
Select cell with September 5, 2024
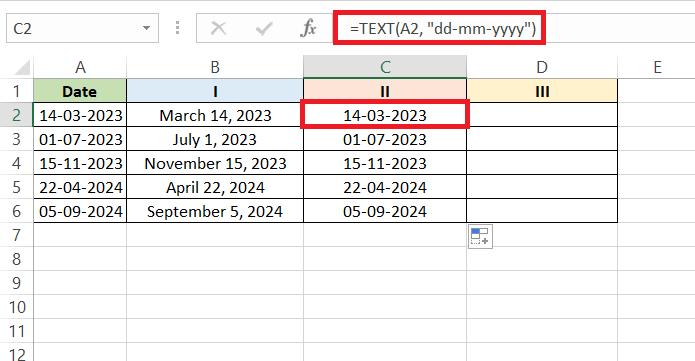click(215, 211)
